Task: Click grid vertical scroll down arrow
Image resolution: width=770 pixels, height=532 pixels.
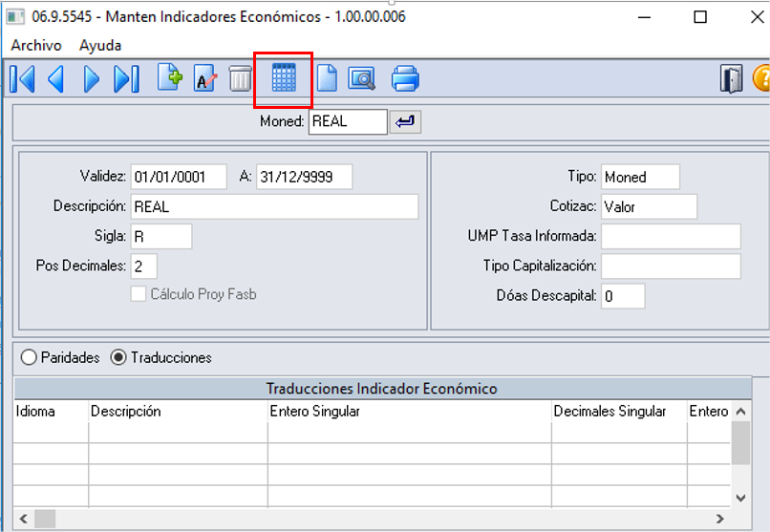Action: (x=740, y=498)
